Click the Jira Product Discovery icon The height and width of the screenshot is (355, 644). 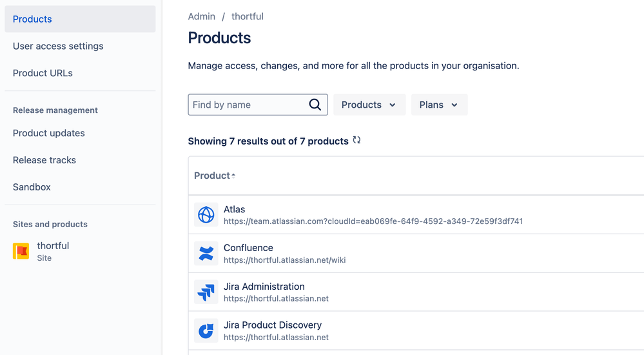tap(206, 330)
